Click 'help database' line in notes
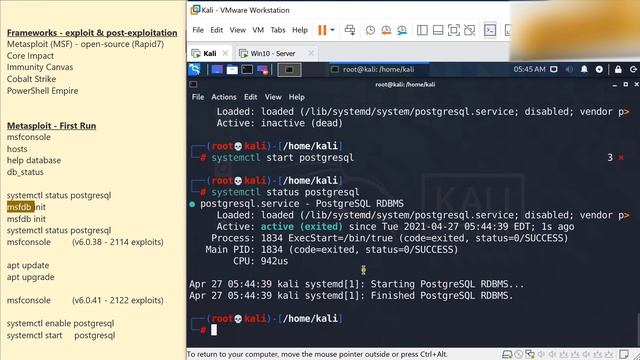 click(34, 160)
